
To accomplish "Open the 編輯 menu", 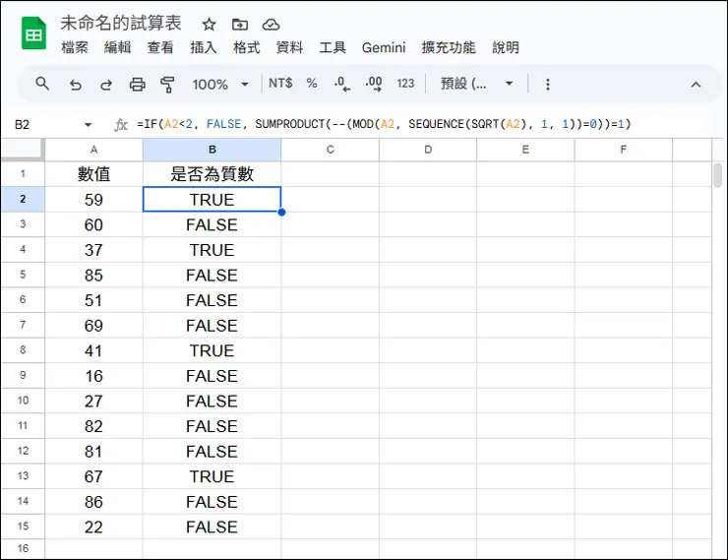I will point(117,47).
